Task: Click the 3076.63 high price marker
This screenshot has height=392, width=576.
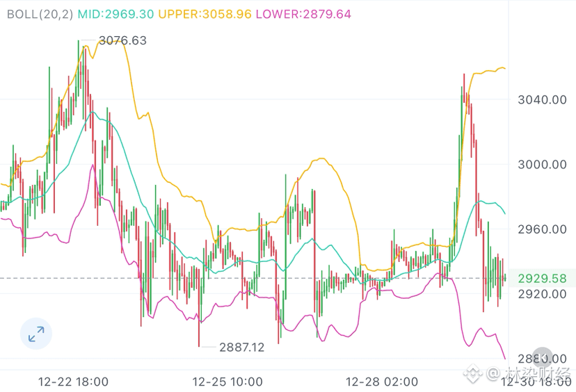Action: click(123, 40)
